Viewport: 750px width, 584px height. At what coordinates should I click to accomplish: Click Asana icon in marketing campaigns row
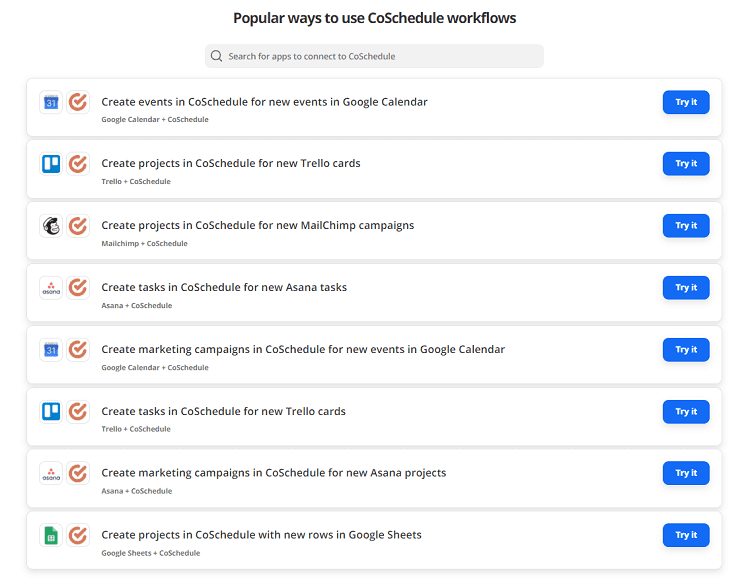[x=51, y=474]
